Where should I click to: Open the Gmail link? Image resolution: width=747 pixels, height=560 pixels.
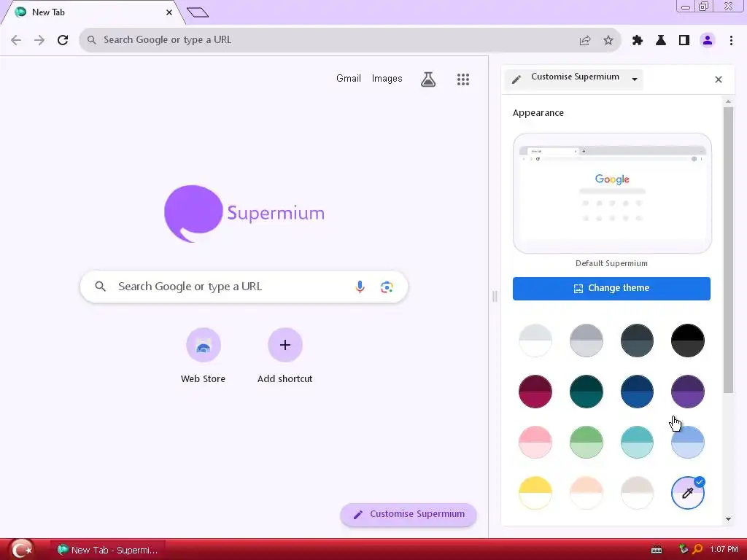(x=348, y=79)
